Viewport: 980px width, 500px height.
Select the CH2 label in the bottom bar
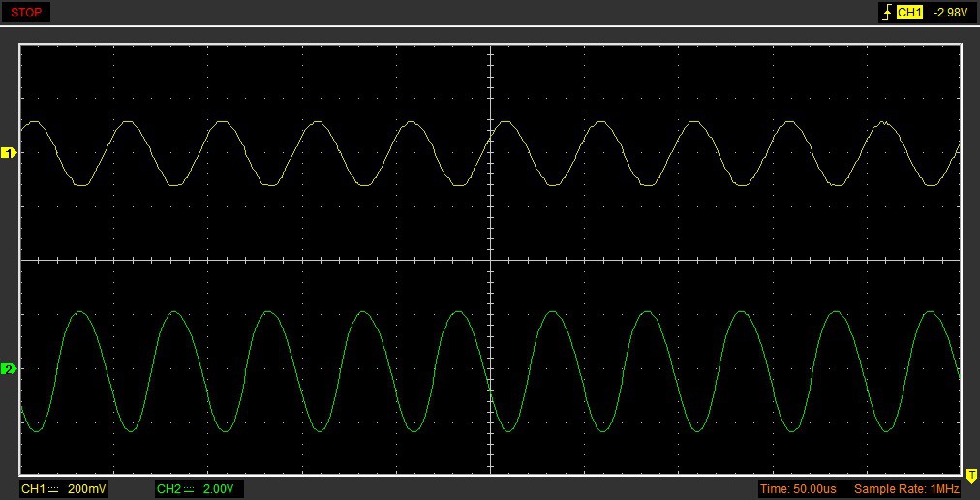click(x=168, y=489)
